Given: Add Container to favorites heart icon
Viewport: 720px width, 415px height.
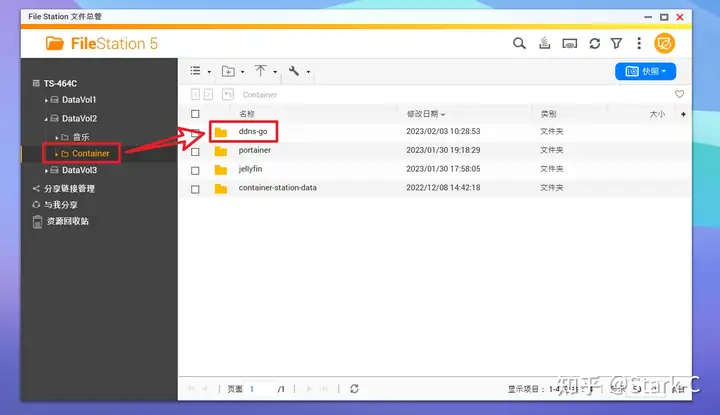Looking at the screenshot, I should [x=679, y=94].
